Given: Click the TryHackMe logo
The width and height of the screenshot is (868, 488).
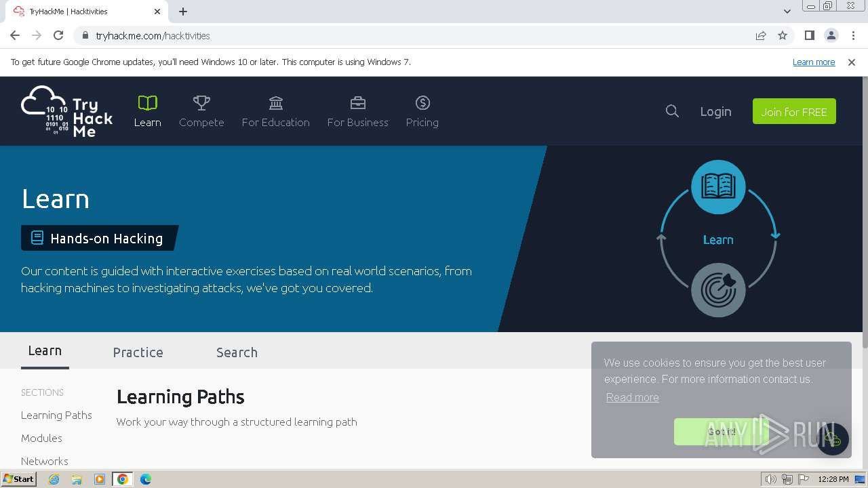Looking at the screenshot, I should click(x=67, y=111).
